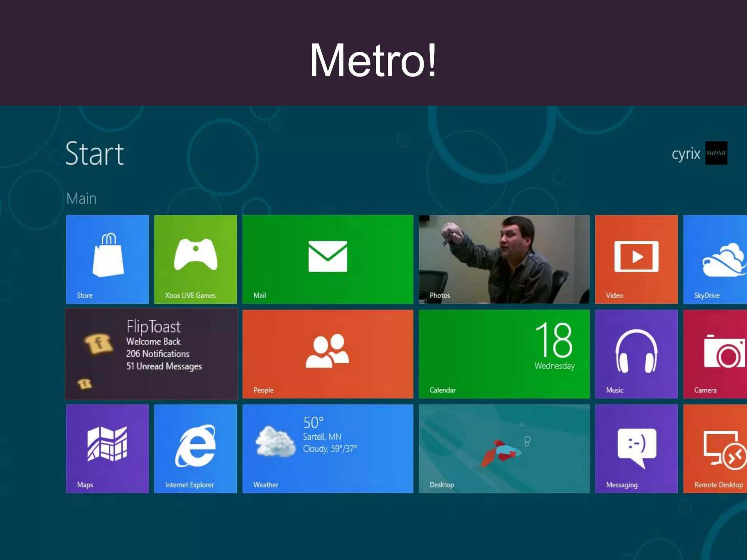Open the Store tile
This screenshot has width=747, height=560.
pyautogui.click(x=107, y=259)
